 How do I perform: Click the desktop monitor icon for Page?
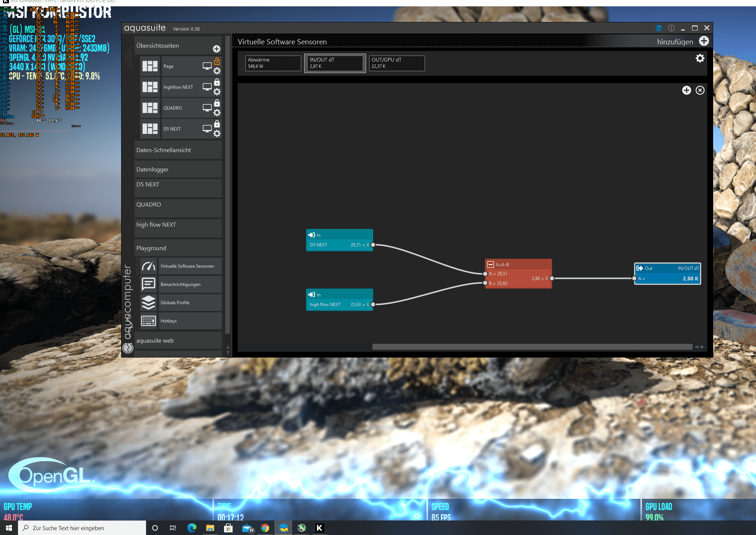207,66
